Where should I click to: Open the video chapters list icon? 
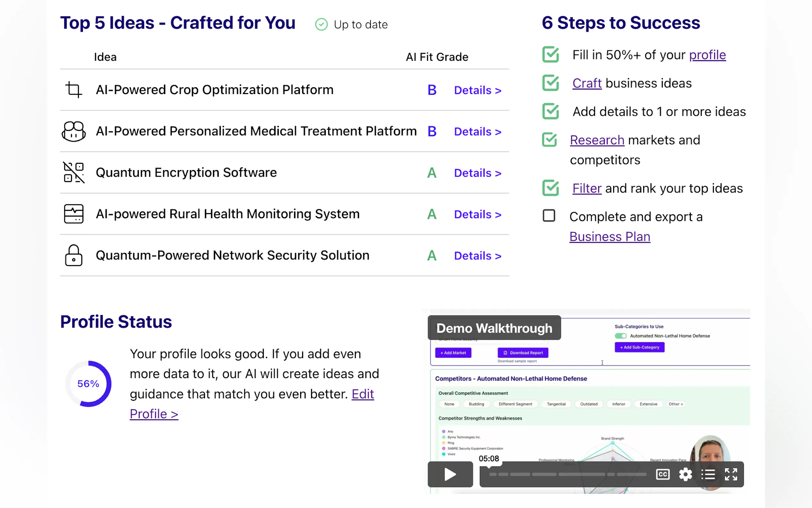pos(708,474)
